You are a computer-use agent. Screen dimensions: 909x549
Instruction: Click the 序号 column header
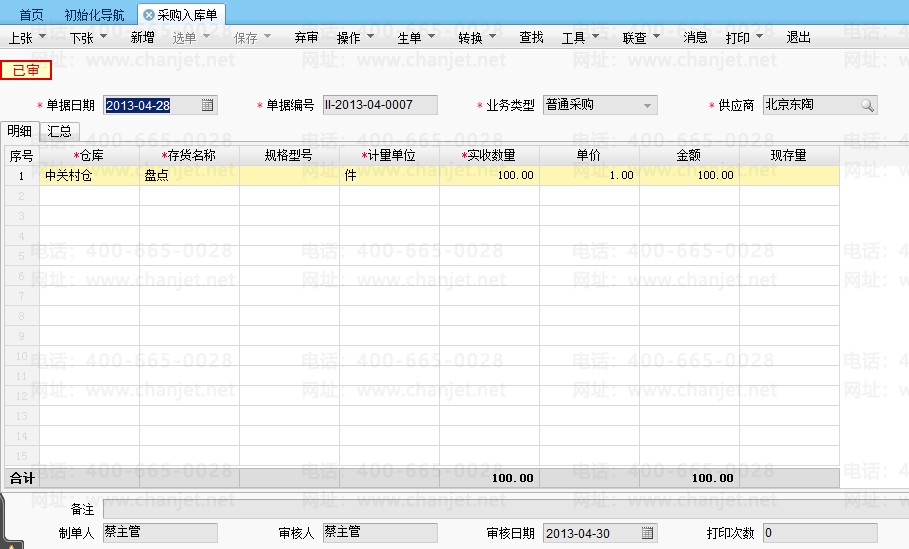(21, 155)
